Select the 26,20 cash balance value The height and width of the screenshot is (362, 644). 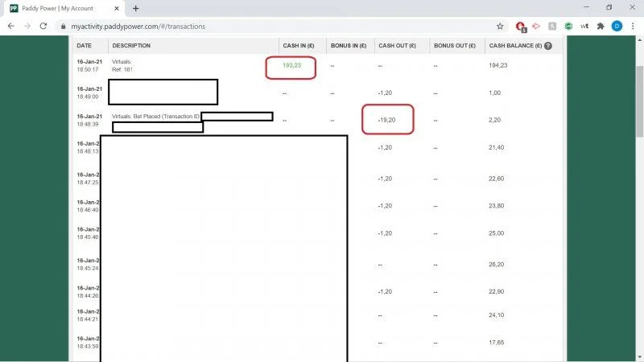[x=496, y=265]
